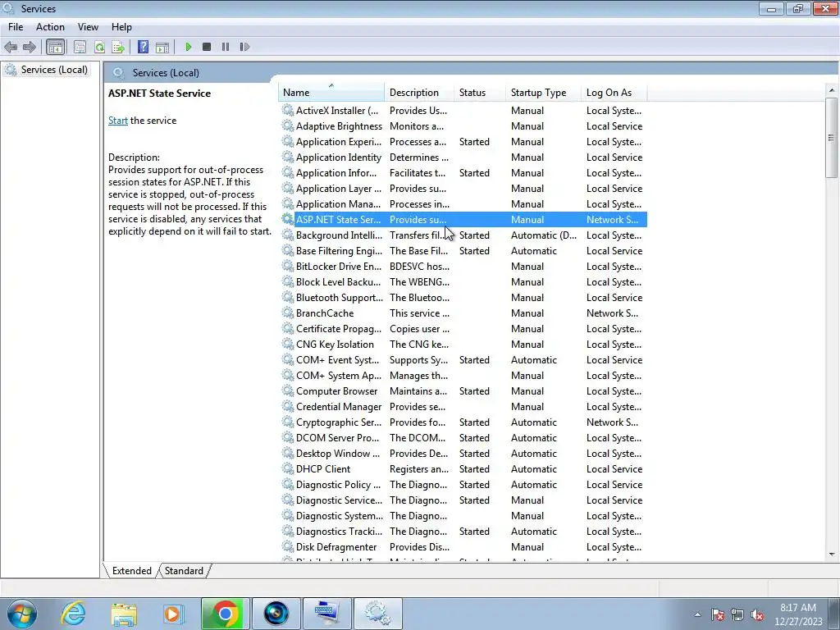Select the Diagnostic System Host row

[x=463, y=515]
